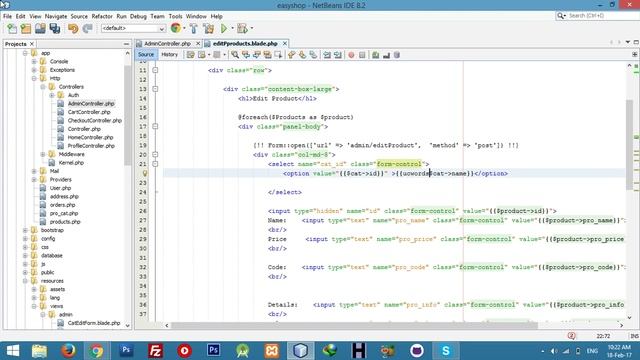Expand the Auth folder
Image resolution: width=640 pixels, height=360 pixels.
[52, 95]
